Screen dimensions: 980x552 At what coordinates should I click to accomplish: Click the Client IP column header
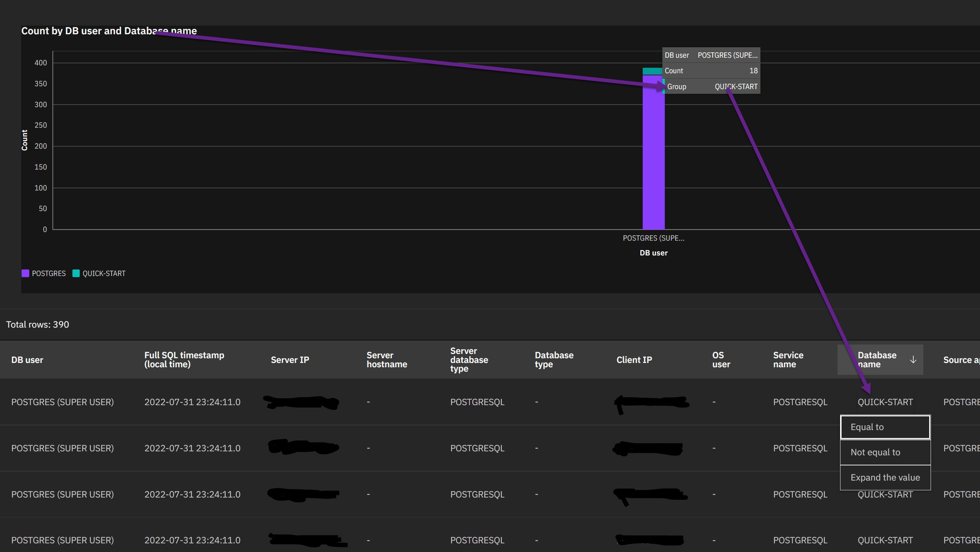[634, 360]
